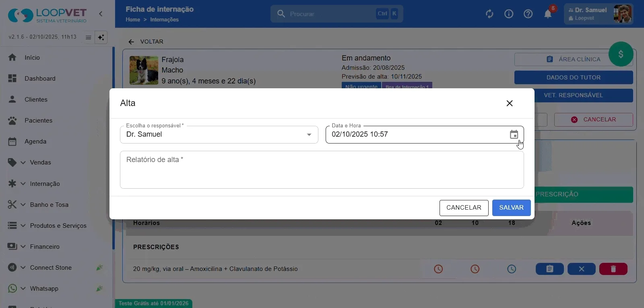Click the notifications bell icon
The width and height of the screenshot is (644, 308).
[548, 14]
